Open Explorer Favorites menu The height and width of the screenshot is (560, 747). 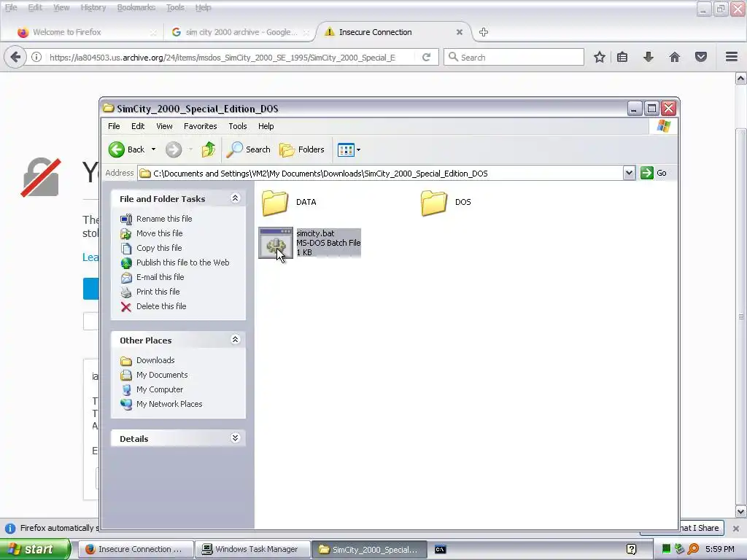[x=200, y=126]
